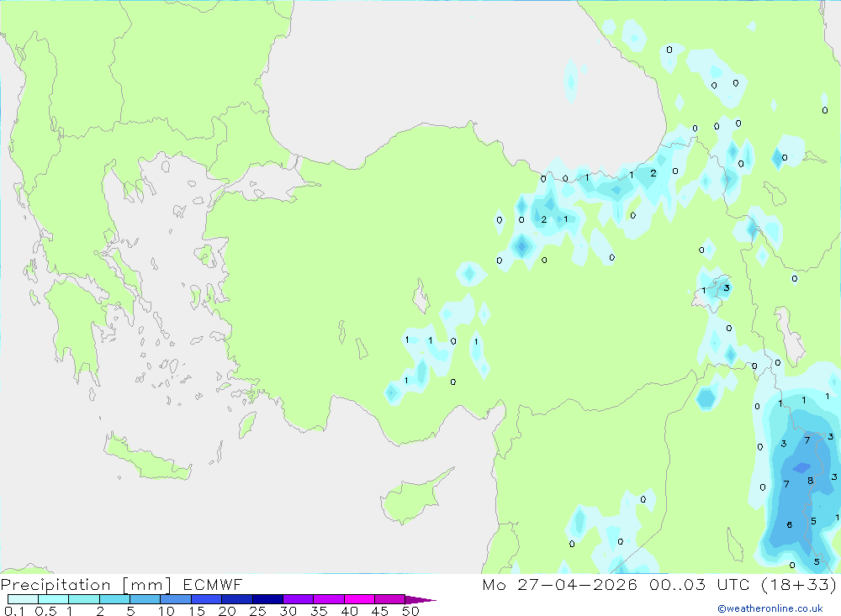Pick the 5–10 mm legend swatch
The height and width of the screenshot is (616, 841).
tap(145, 599)
